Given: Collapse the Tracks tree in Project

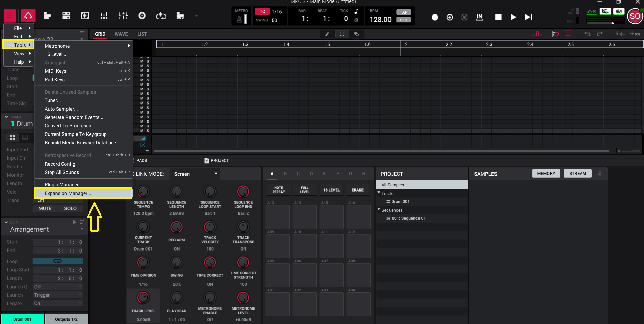Looking at the screenshot, I should pos(379,193).
